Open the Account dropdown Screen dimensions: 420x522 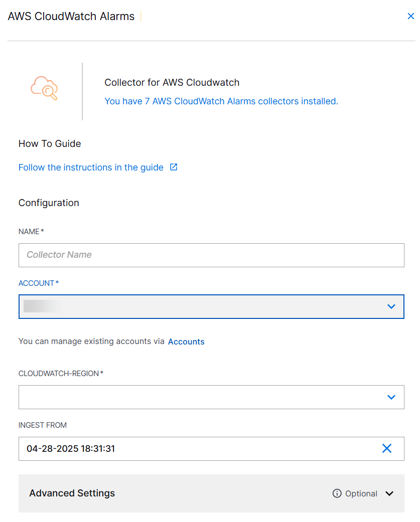211,306
